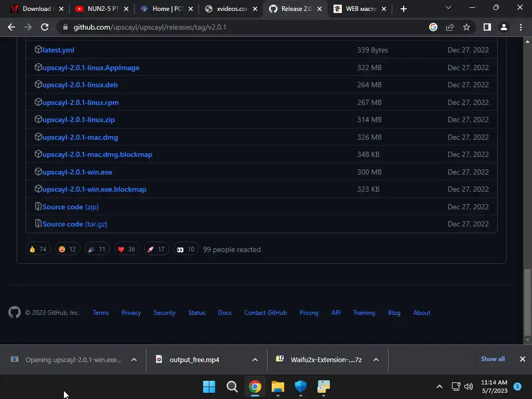
Task: Open the blue shield app in taskbar
Action: [x=301, y=387]
